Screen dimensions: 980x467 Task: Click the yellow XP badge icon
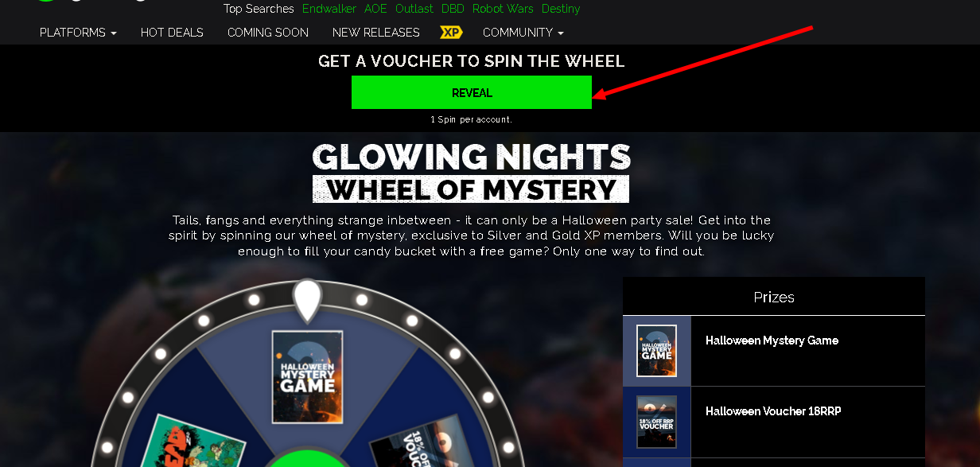451,33
